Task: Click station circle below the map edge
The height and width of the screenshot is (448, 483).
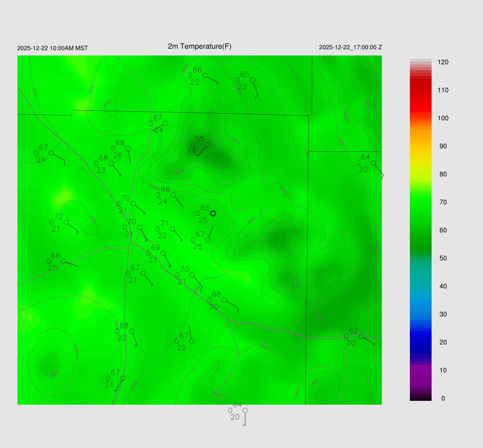Action: coord(245,410)
